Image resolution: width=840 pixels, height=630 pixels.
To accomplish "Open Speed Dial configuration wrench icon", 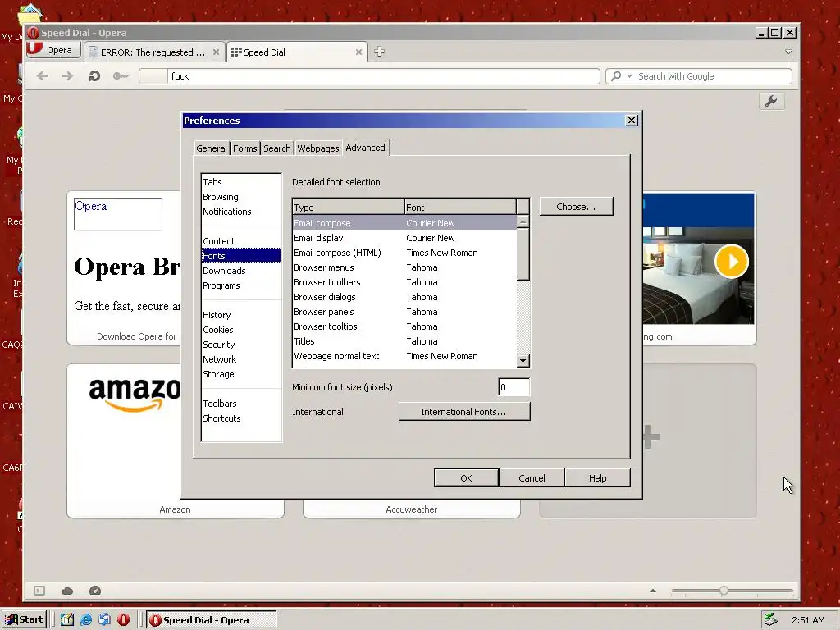I will pyautogui.click(x=771, y=101).
